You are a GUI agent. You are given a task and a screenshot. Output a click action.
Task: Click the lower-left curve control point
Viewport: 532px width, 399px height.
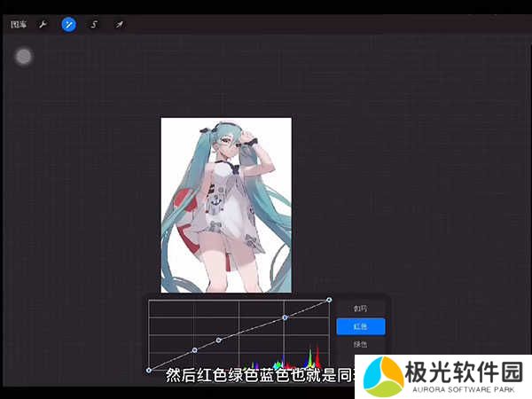click(194, 350)
